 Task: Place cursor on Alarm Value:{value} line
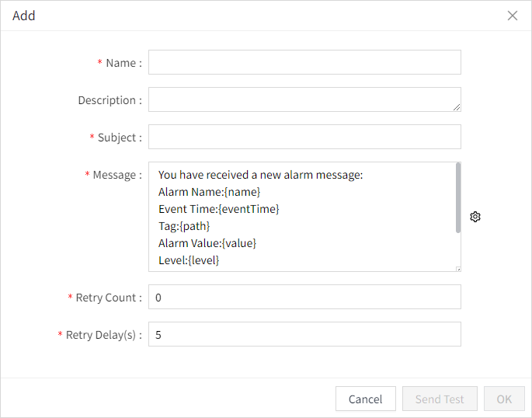pyautogui.click(x=207, y=243)
